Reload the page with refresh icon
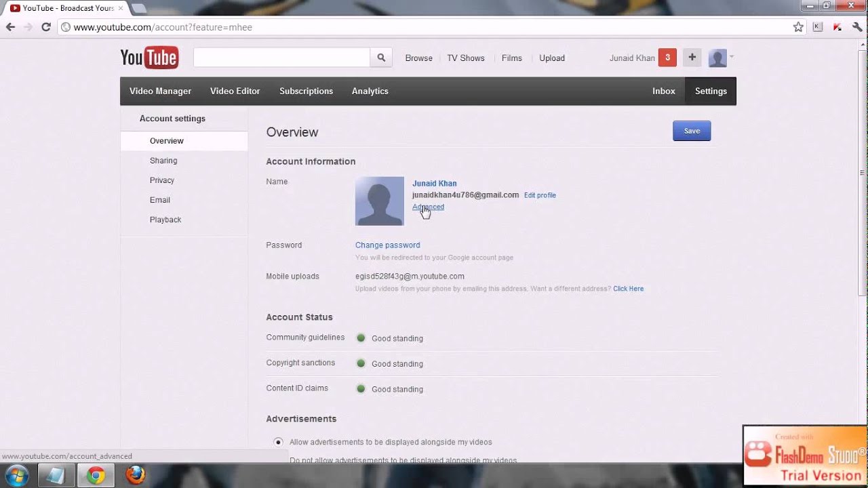Screen dimensions: 868x488 tap(46, 27)
